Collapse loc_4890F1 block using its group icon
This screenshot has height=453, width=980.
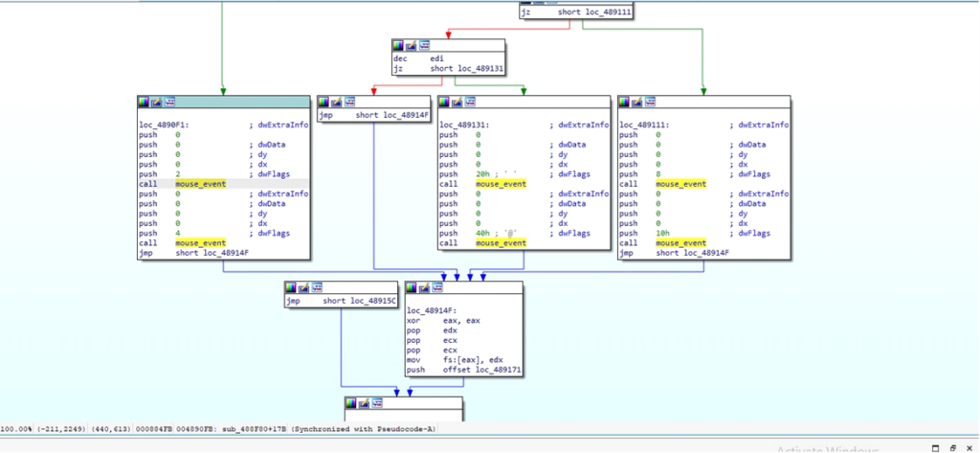pos(169,102)
